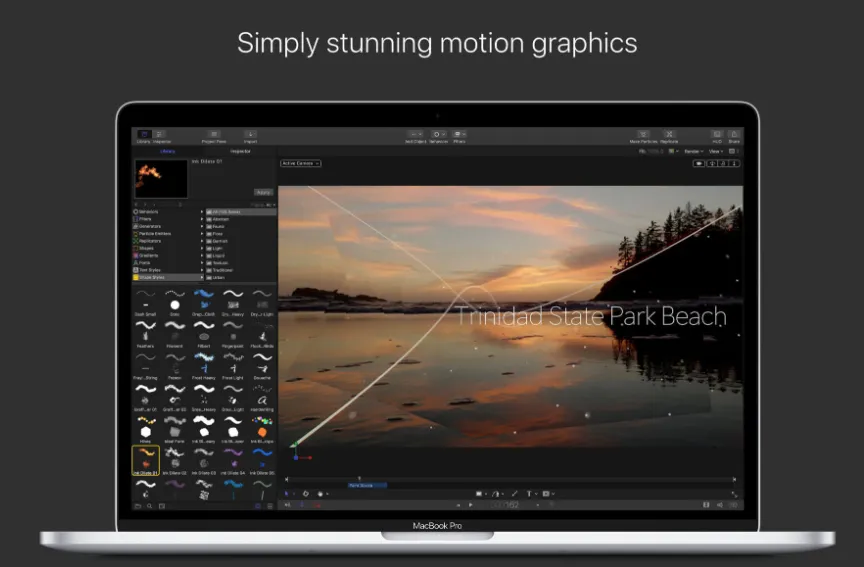Select the Dots shape style
Screen dimensions: 864x567
point(175,303)
